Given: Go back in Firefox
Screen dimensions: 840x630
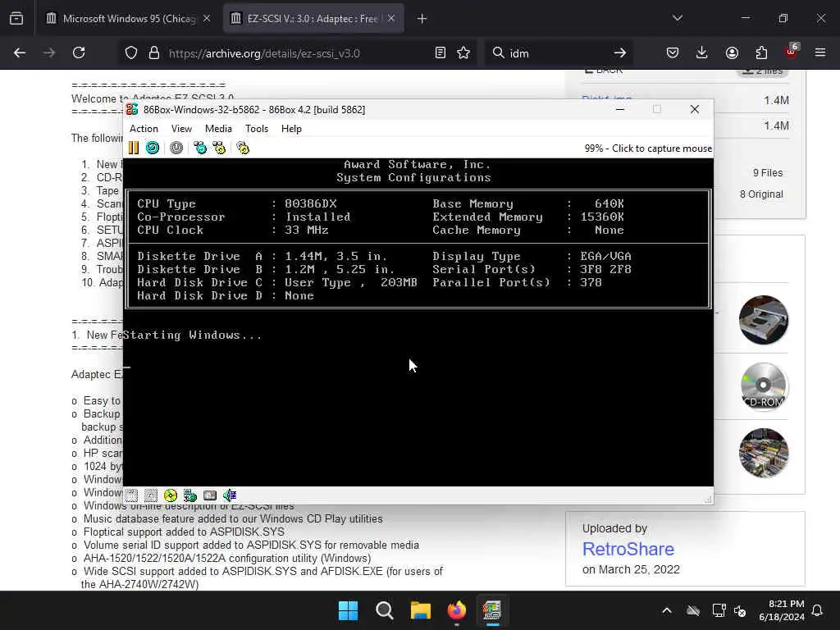Looking at the screenshot, I should 20,53.
